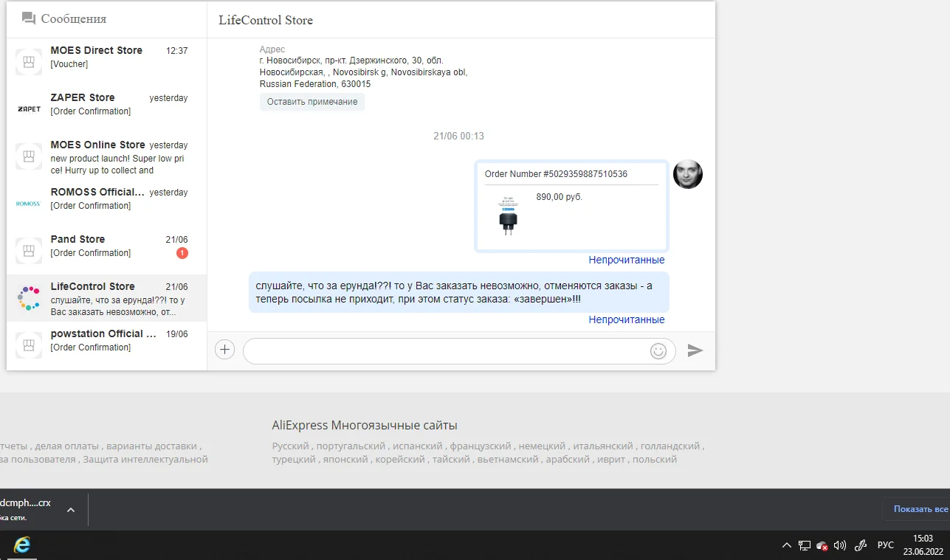Click the Оставить примечание button
This screenshot has width=950, height=560.
[312, 102]
